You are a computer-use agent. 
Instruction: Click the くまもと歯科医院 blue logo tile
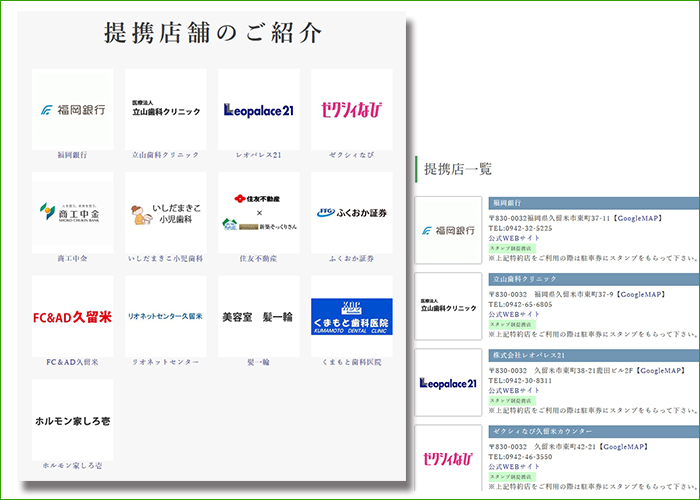click(352, 317)
